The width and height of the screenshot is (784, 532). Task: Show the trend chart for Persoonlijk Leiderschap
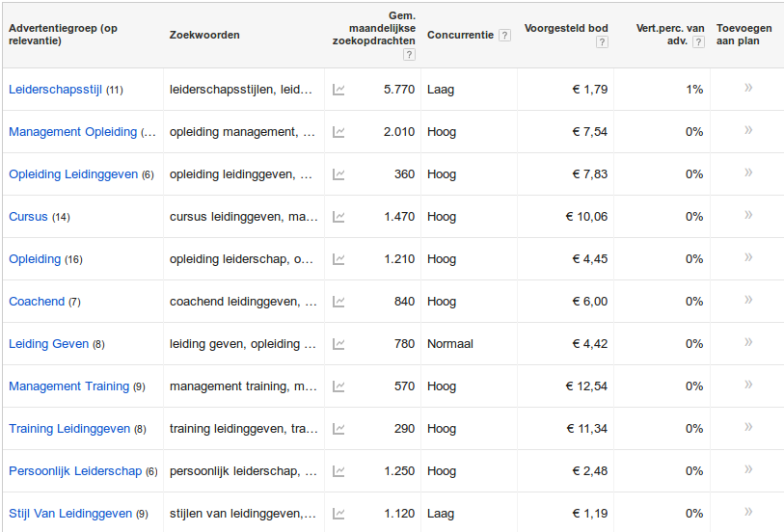338,471
